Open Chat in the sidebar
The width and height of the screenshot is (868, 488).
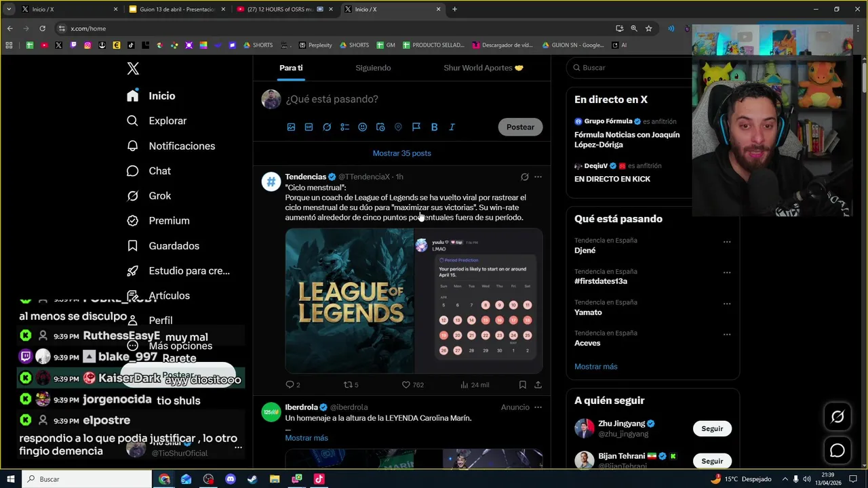[149, 171]
